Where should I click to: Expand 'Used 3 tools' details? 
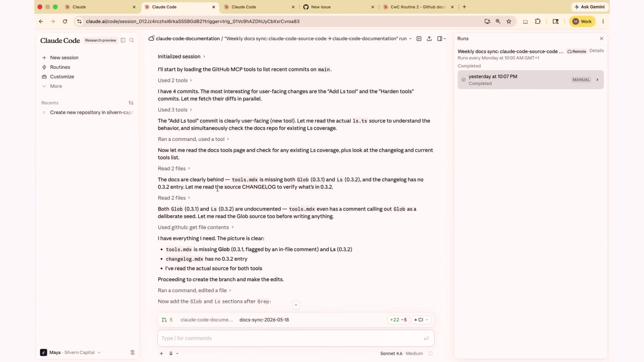click(175, 110)
